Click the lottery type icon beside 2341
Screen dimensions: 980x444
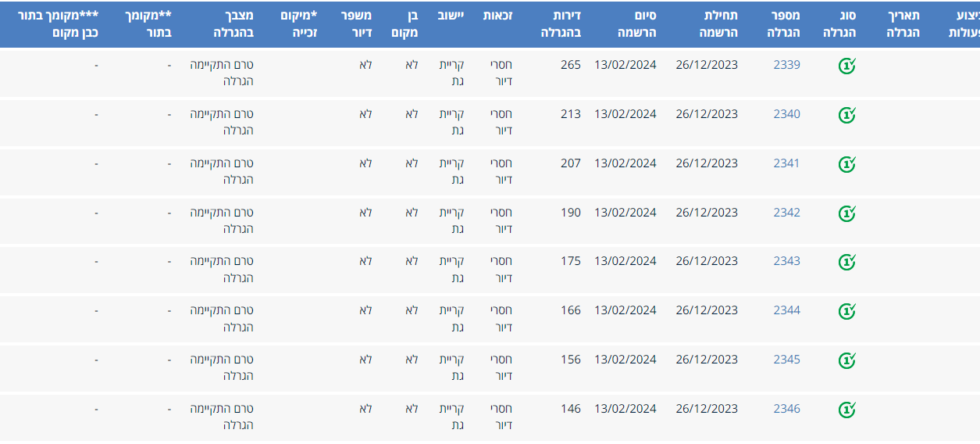846,165
